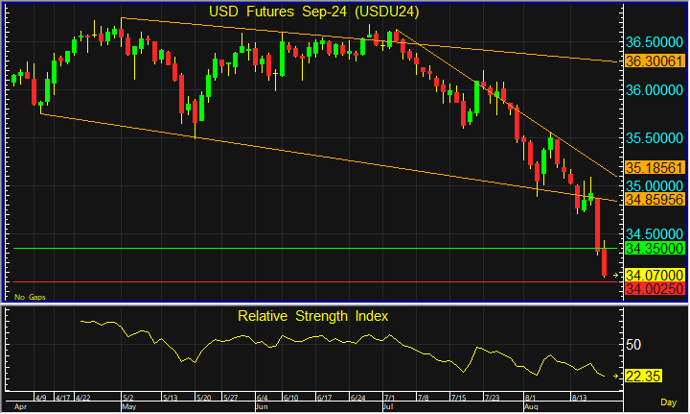This screenshot has width=690, height=414.
Task: Click the No Gaps label
Action: [30, 297]
